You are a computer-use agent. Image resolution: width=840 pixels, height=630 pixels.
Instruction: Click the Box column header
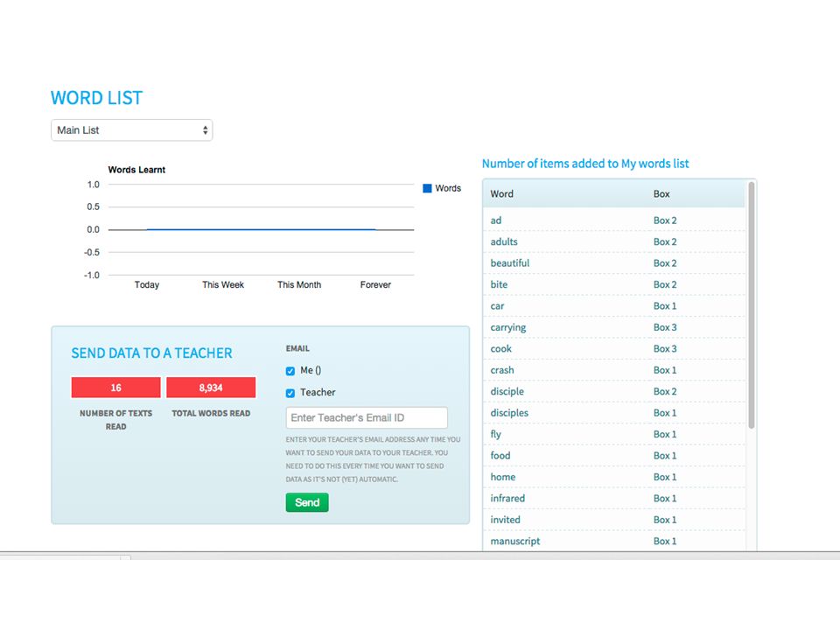[x=661, y=194]
